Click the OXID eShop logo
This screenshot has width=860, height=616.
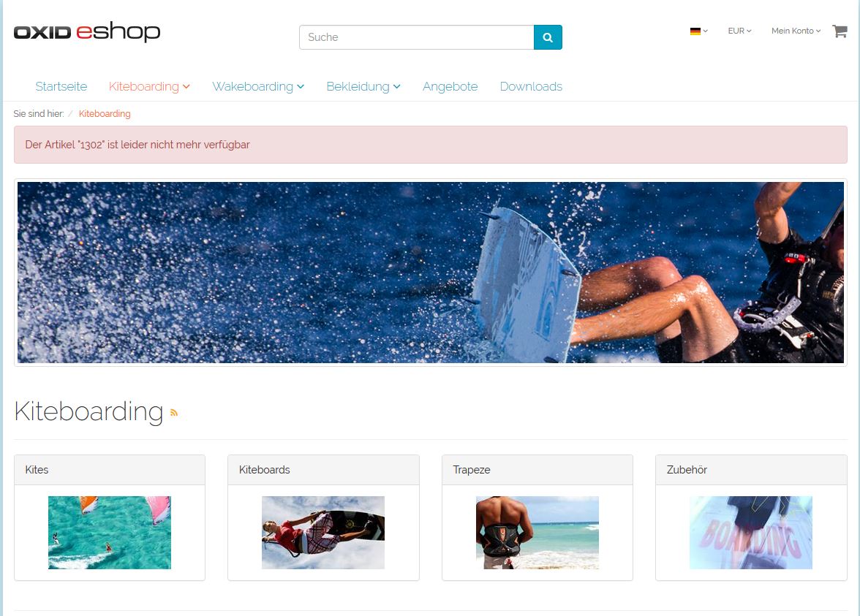coord(87,32)
